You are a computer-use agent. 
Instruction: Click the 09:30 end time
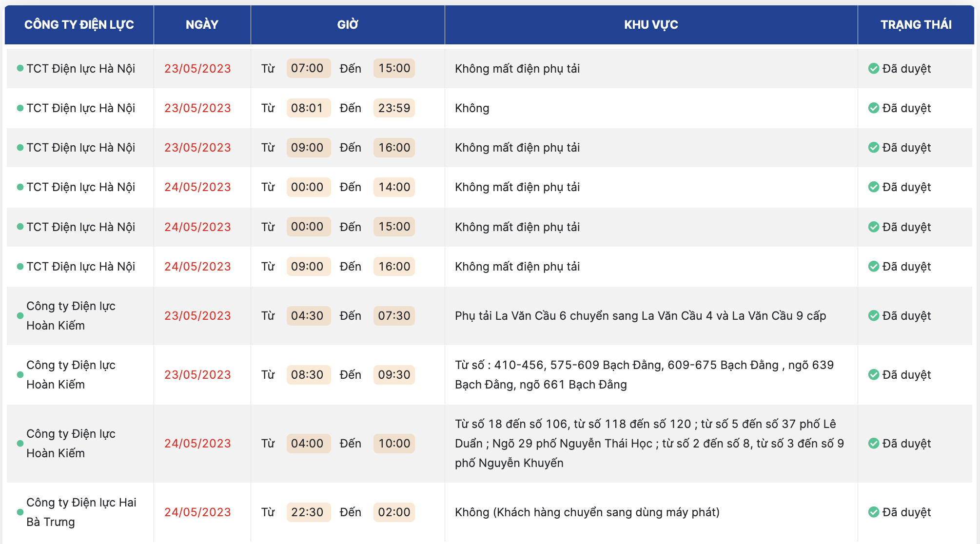[394, 374]
